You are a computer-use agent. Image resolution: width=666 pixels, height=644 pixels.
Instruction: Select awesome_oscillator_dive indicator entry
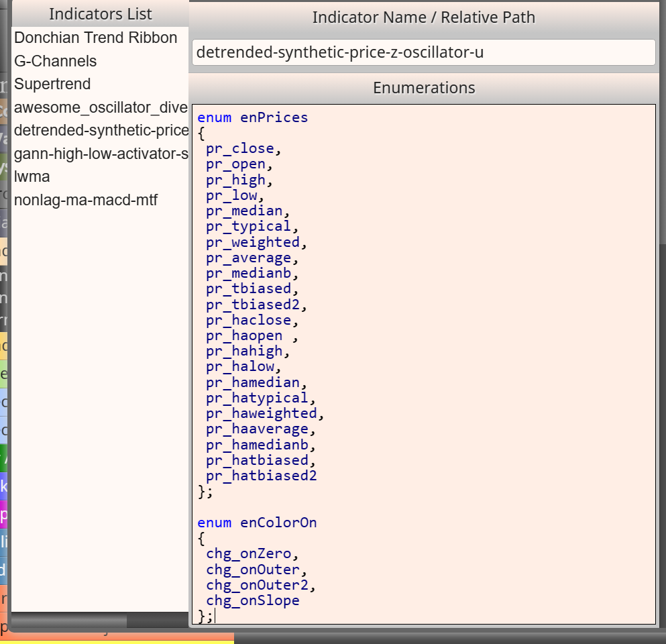(x=101, y=107)
